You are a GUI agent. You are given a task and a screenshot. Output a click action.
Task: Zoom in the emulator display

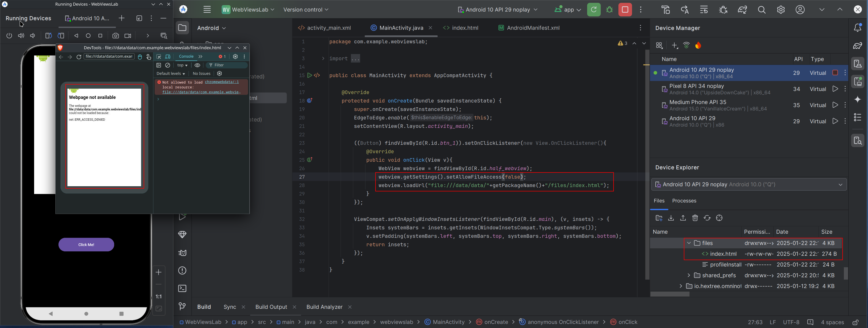click(159, 272)
